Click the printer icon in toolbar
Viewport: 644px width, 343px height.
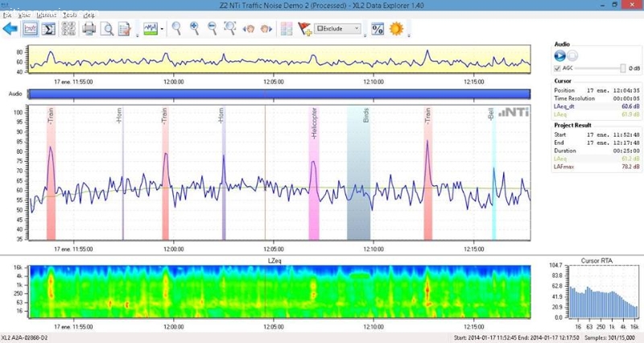(89, 29)
